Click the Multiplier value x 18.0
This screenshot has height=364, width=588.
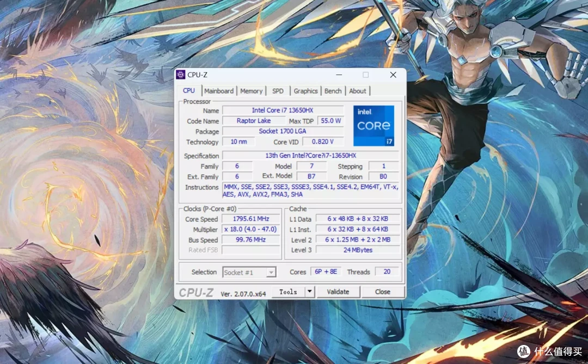(x=251, y=229)
